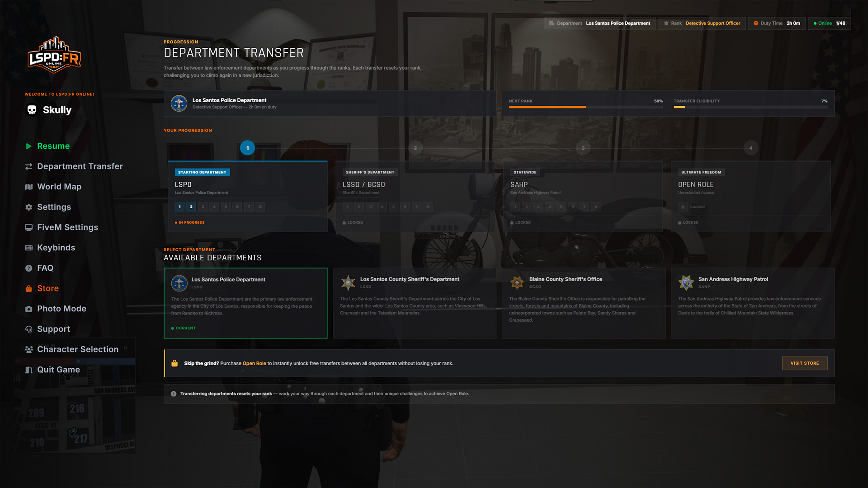
Task: Open the Keybinds menu entry
Action: (50, 248)
